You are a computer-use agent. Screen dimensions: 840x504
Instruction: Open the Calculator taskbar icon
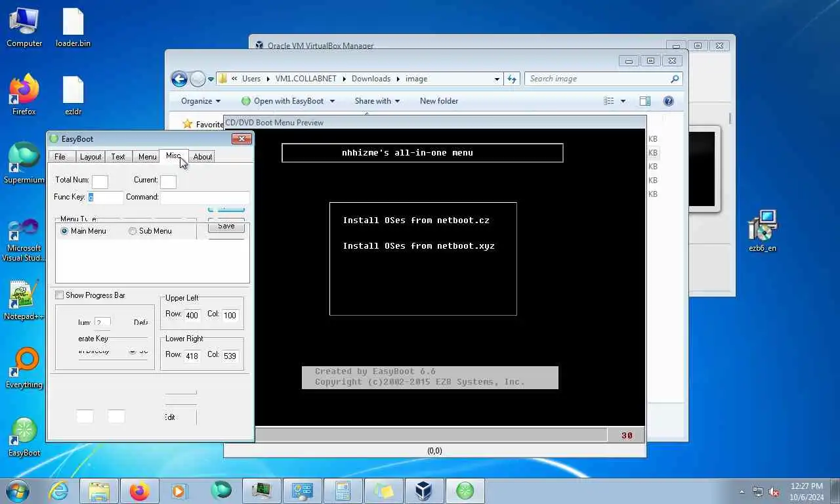(x=343, y=491)
